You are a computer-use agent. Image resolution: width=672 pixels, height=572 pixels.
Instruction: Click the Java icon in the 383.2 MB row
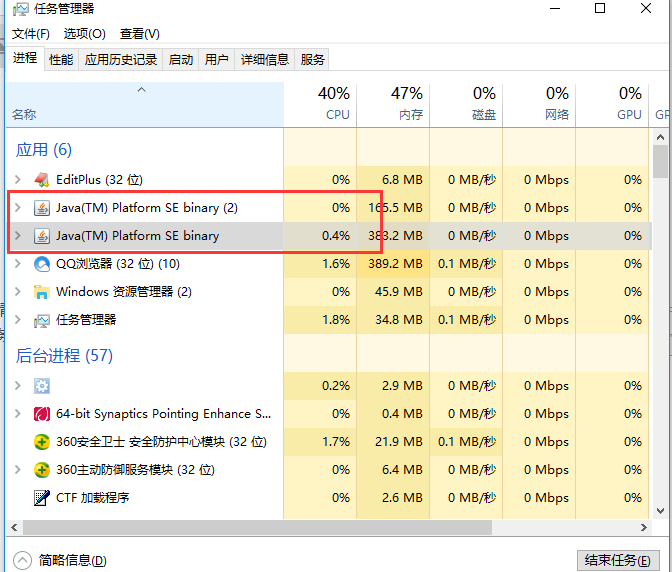(x=42, y=236)
